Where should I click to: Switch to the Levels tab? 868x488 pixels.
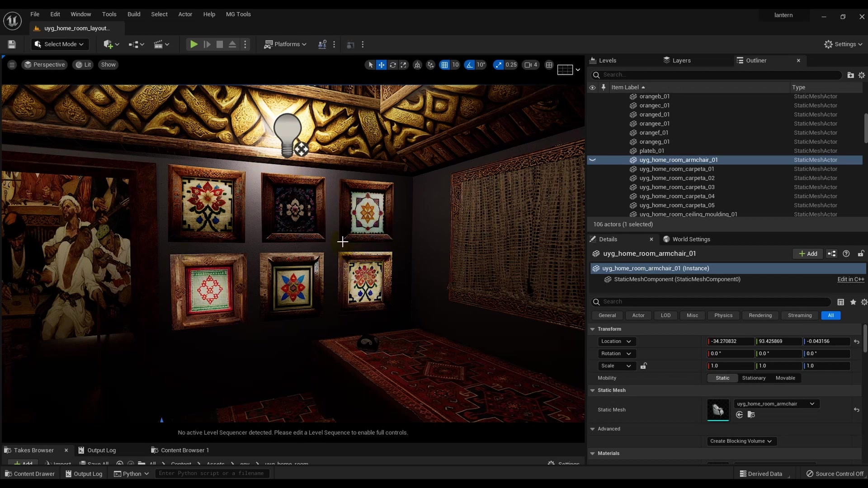[607, 60]
